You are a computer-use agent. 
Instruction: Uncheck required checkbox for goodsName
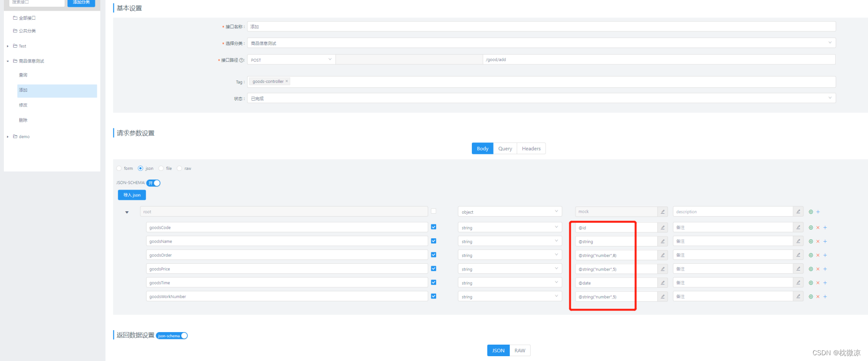click(433, 241)
